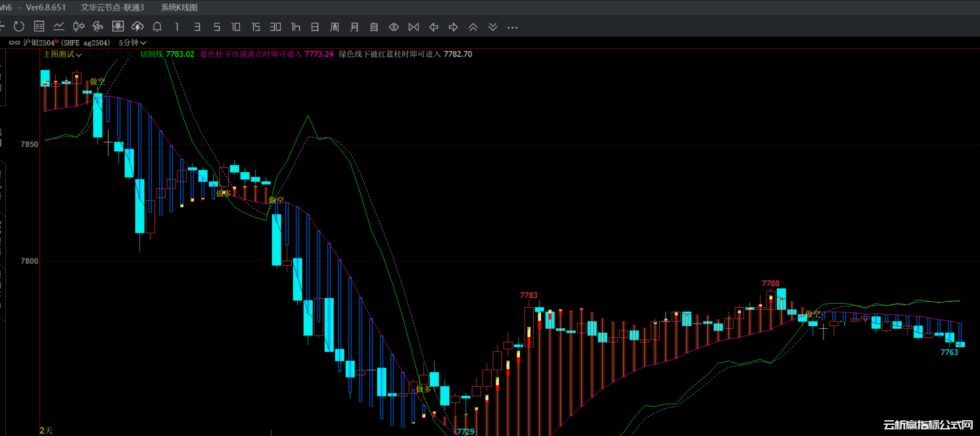980x436 pixels.
Task: Click the 绿色线下破红蓝柱时即可进入 label
Action: tap(390, 54)
